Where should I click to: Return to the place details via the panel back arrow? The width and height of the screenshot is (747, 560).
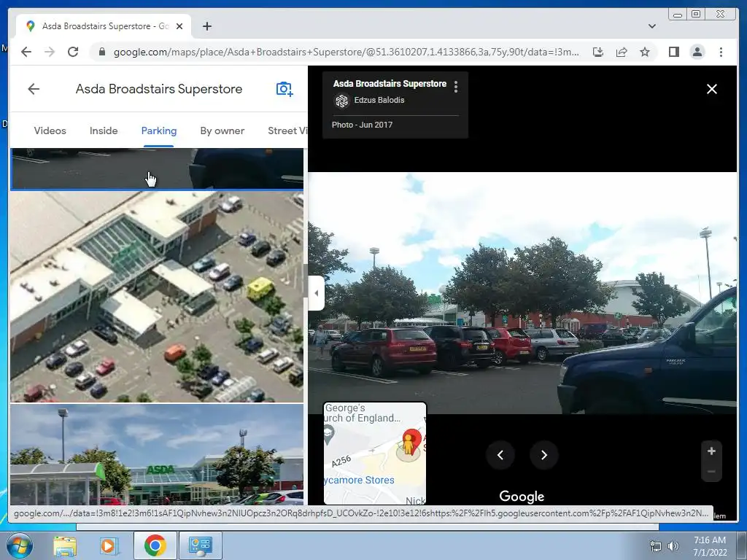pos(34,89)
